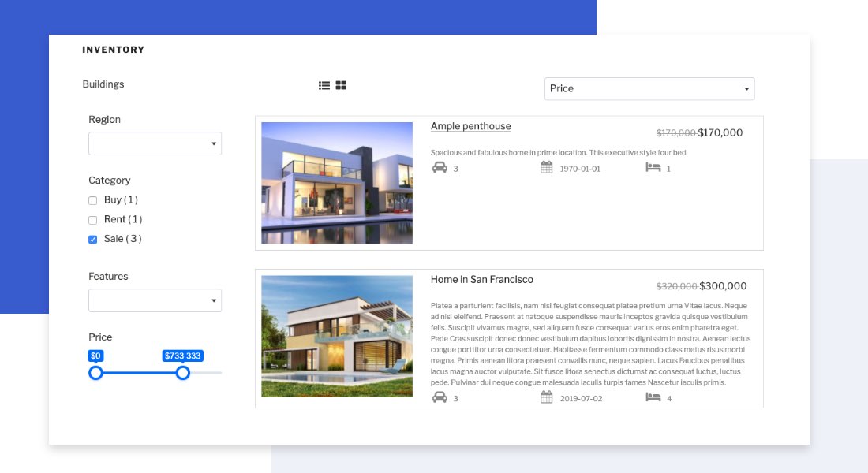Switch to list view
The height and width of the screenshot is (473, 868).
324,84
